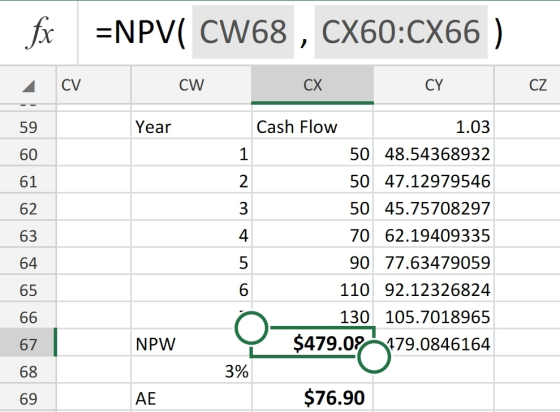The width and height of the screenshot is (560, 412).
Task: Select column header CY
Action: [x=434, y=85]
